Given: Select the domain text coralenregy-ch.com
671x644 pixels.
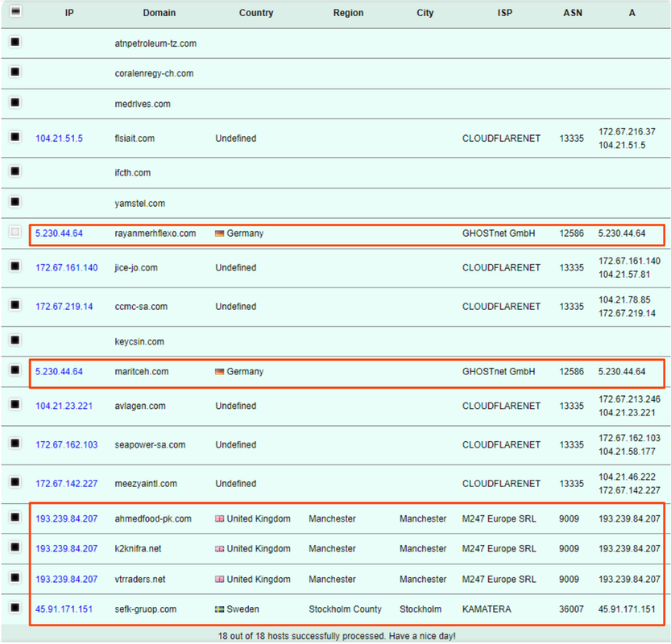Looking at the screenshot, I should coord(154,73).
